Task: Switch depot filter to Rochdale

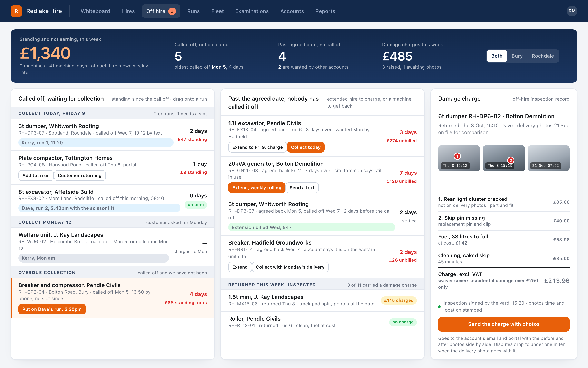Action: 542,56
